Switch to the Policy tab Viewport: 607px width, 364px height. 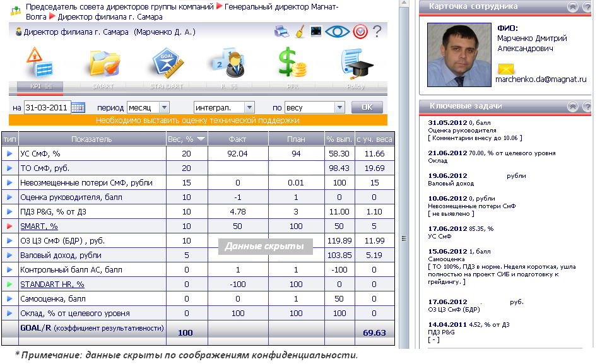pyautogui.click(x=355, y=86)
